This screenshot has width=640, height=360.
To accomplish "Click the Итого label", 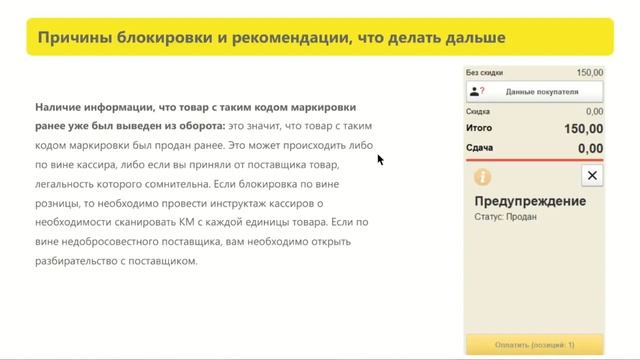I will [x=479, y=128].
